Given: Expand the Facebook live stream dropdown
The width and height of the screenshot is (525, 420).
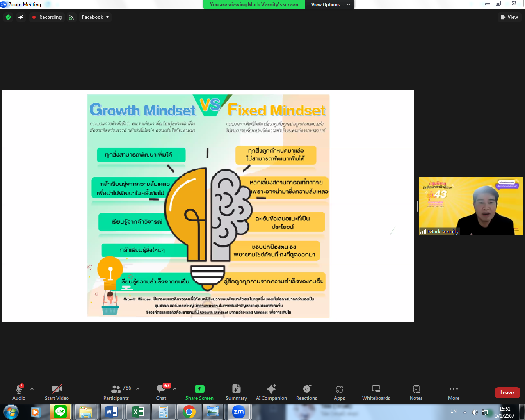Looking at the screenshot, I should [96, 17].
